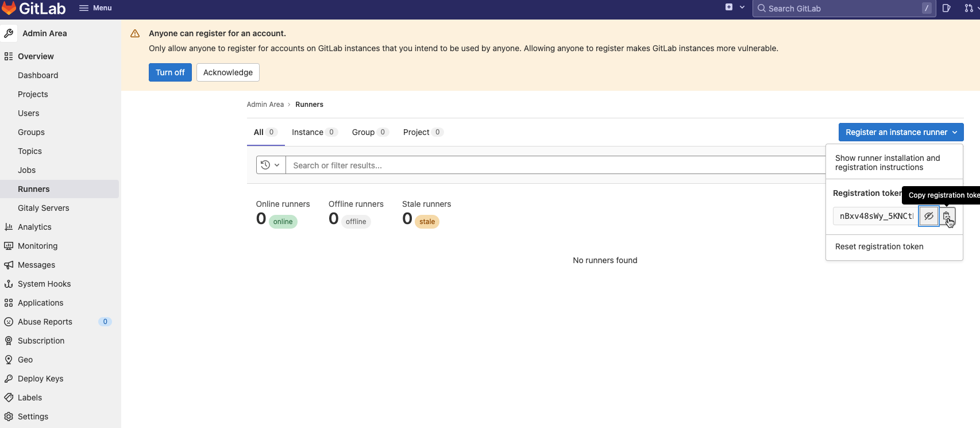Image resolution: width=980 pixels, height=428 pixels.
Task: Open the hamburger Menu
Action: point(95,8)
